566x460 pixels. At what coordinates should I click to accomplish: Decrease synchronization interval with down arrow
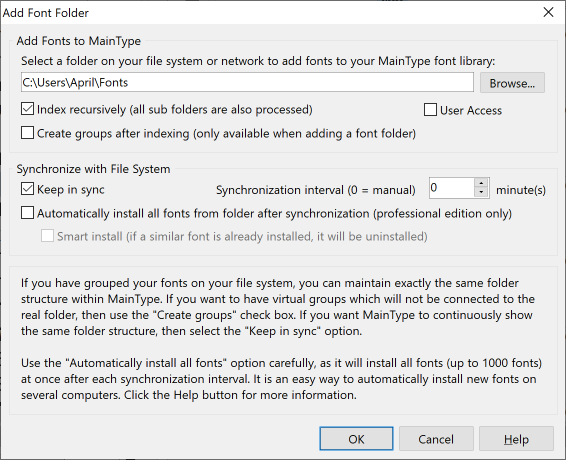click(481, 192)
